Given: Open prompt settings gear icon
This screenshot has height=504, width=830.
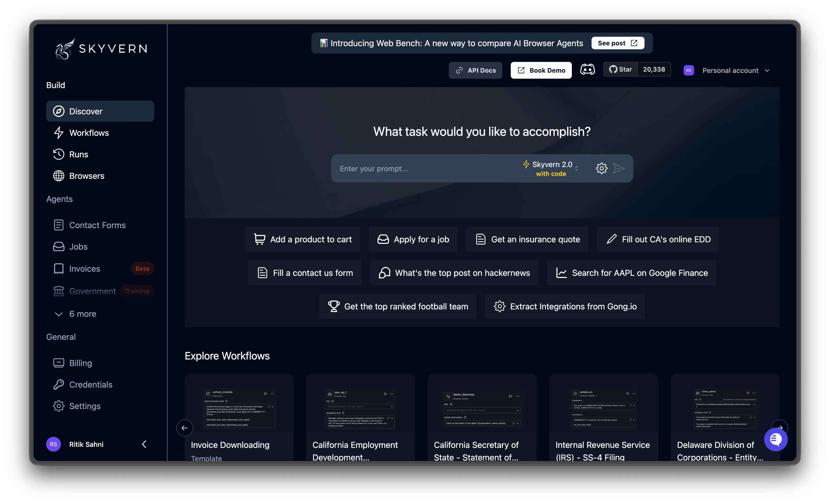Looking at the screenshot, I should (601, 168).
